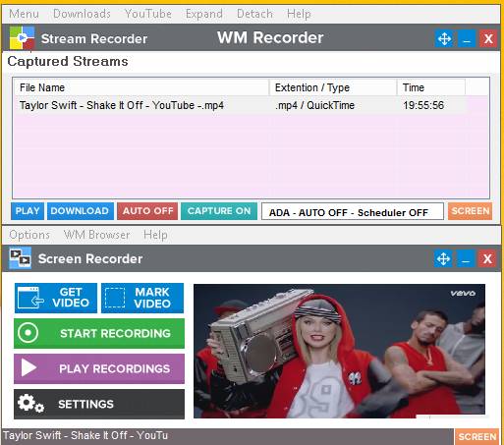Click the Screen Recorder move arrows icon
504x445 pixels.
(443, 258)
